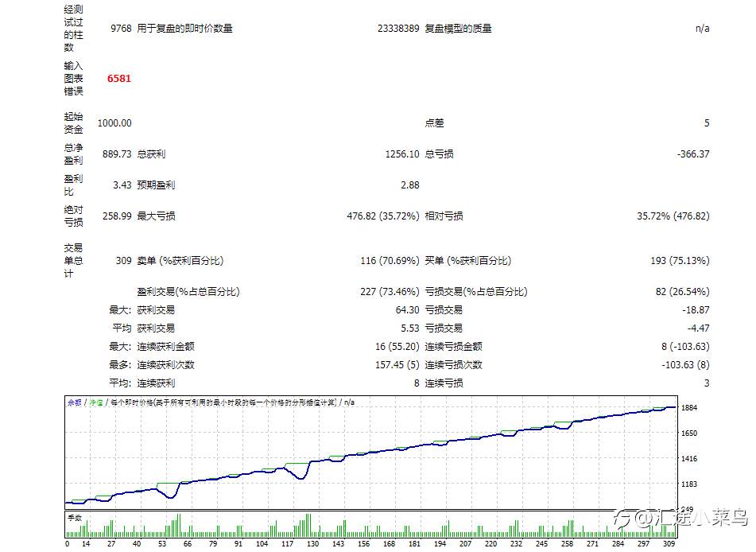This screenshot has width=756, height=552.
Task: Select the label 买单 (%获利百分比)
Action: [x=467, y=261]
